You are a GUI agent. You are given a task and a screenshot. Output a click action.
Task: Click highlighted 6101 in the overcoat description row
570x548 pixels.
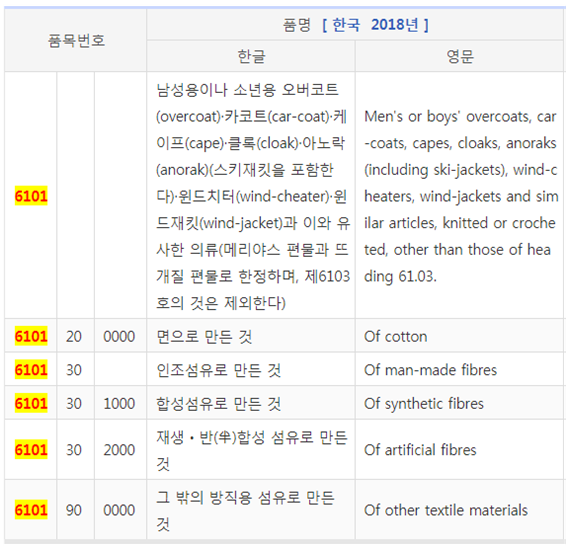(31, 196)
